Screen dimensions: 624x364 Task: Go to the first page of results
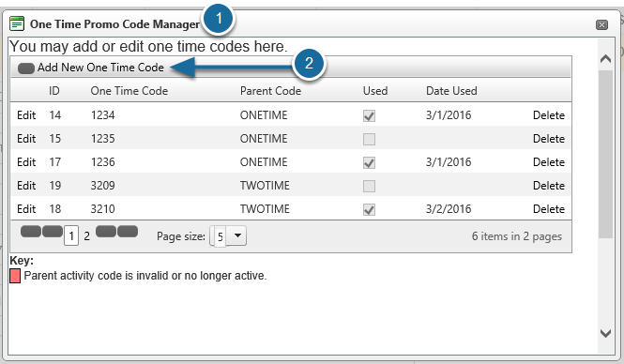pyautogui.click(x=31, y=231)
